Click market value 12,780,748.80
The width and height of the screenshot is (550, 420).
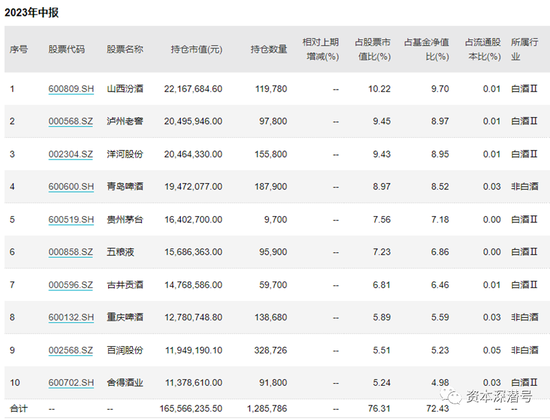(194, 318)
